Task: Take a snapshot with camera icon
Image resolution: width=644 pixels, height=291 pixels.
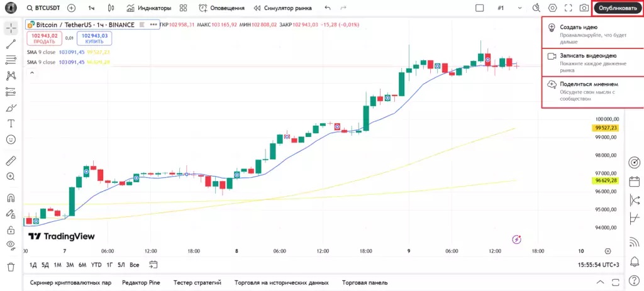Action: coord(584,8)
